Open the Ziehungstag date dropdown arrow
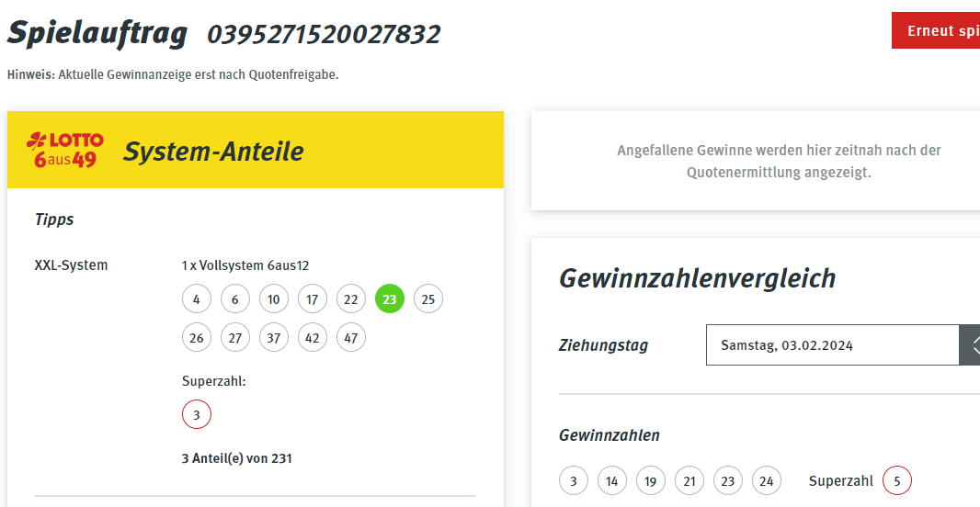980x507 pixels. [x=970, y=344]
